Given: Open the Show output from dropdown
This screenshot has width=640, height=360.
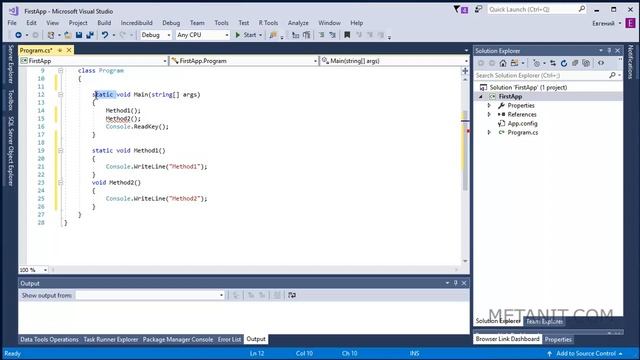Looking at the screenshot, I should pyautogui.click(x=150, y=295).
